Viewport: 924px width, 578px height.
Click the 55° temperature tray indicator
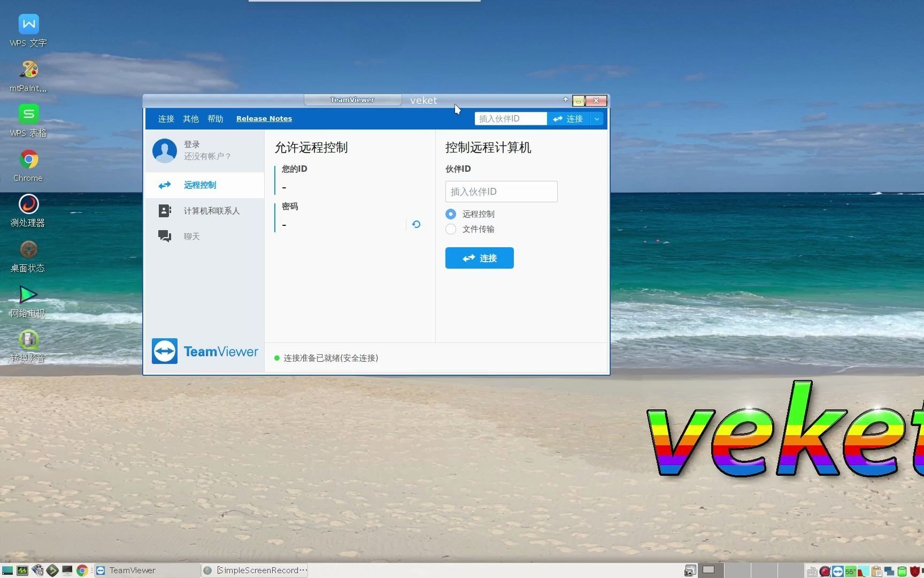850,571
